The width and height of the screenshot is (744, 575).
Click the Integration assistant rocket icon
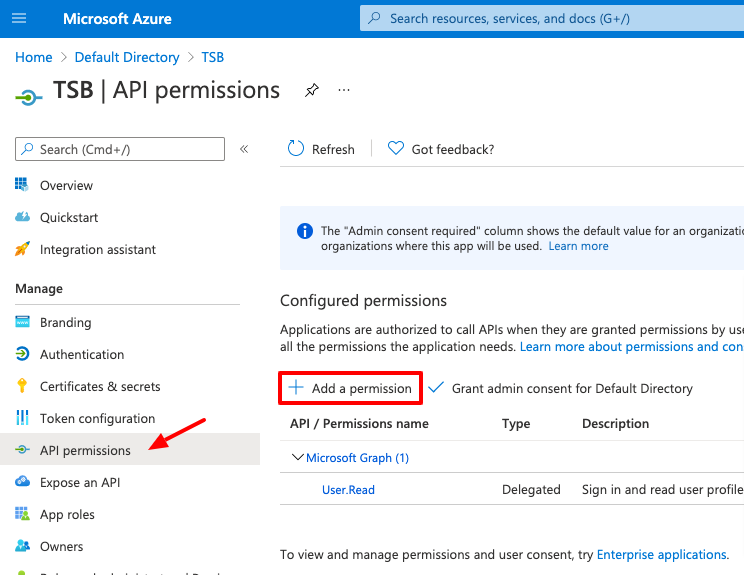click(x=22, y=249)
